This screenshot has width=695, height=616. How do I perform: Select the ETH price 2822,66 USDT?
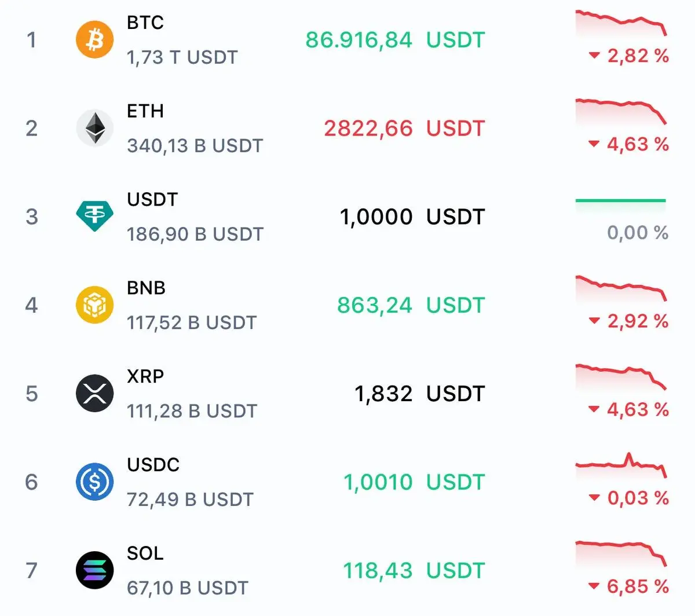click(x=404, y=128)
